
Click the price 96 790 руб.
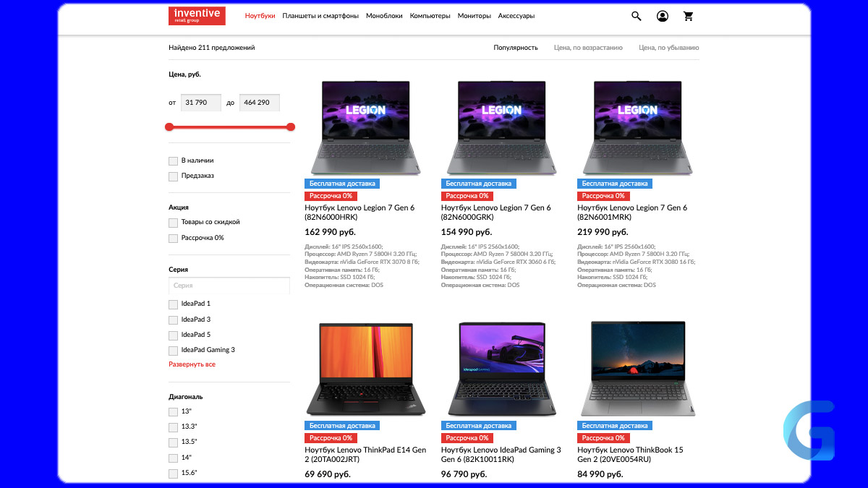click(x=464, y=474)
